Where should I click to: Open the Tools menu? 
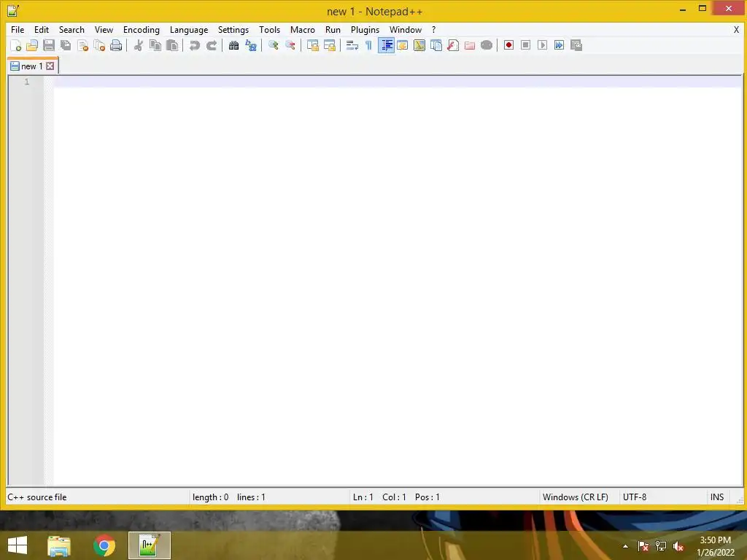tap(270, 29)
